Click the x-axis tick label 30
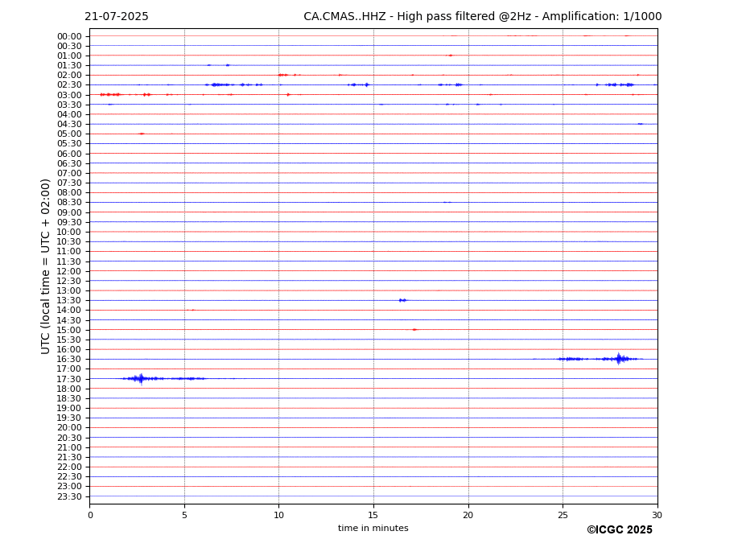Image resolution: width=746 pixels, height=560 pixels. (657, 515)
